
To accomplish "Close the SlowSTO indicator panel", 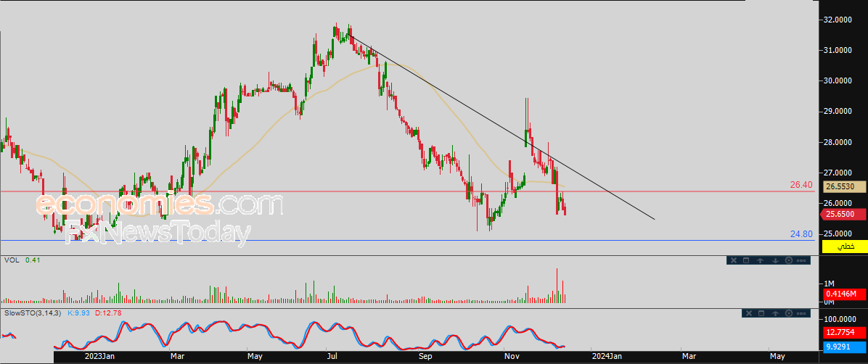I will (749, 313).
